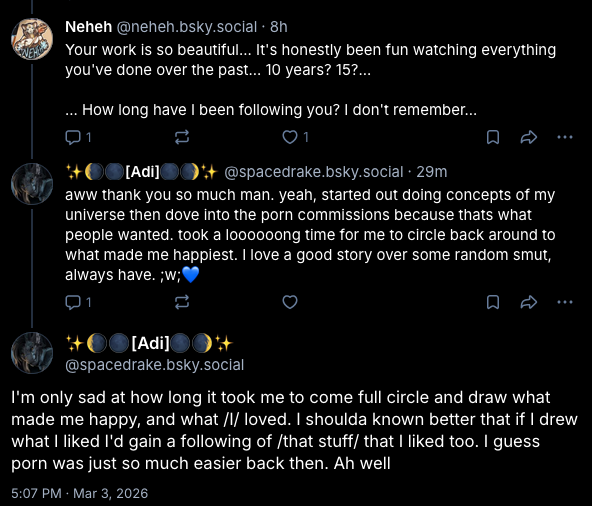The image size is (592, 506).
Task: Open the 8h timestamp on Neheh's post
Action: [279, 27]
